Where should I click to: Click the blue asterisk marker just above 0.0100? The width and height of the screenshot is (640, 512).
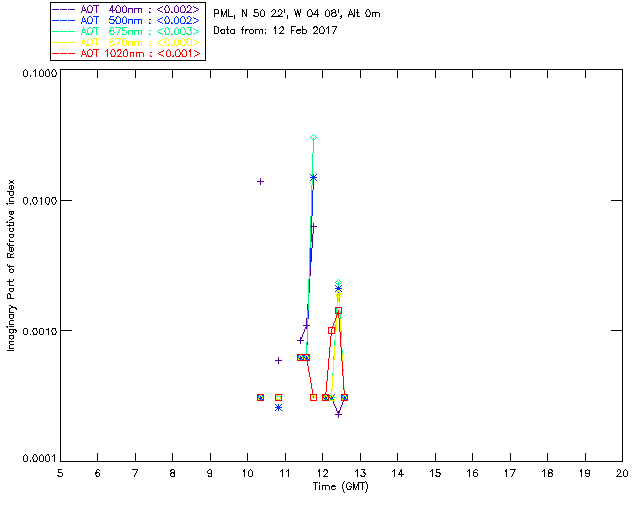(x=313, y=178)
